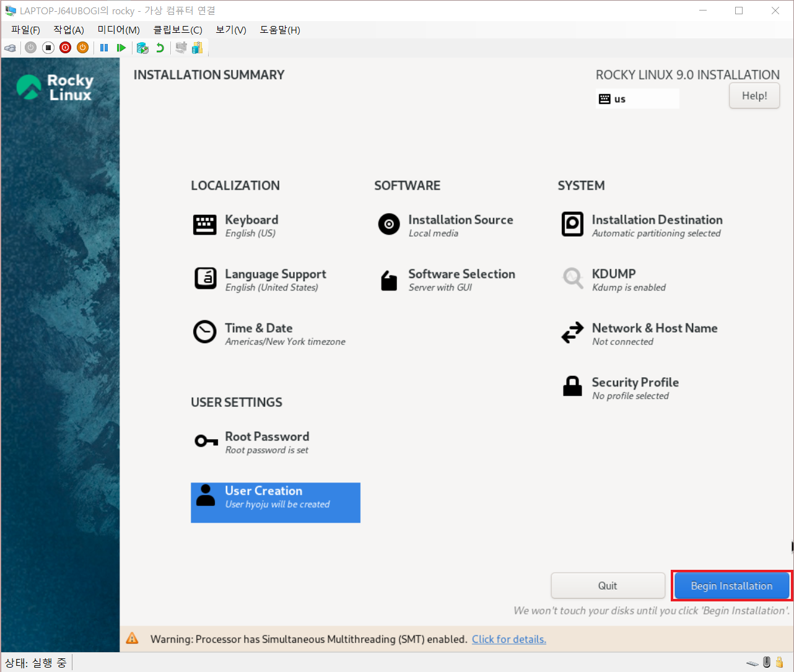Reset the VM with the green play icon
Viewport: 794px width, 672px height.
pos(121,48)
